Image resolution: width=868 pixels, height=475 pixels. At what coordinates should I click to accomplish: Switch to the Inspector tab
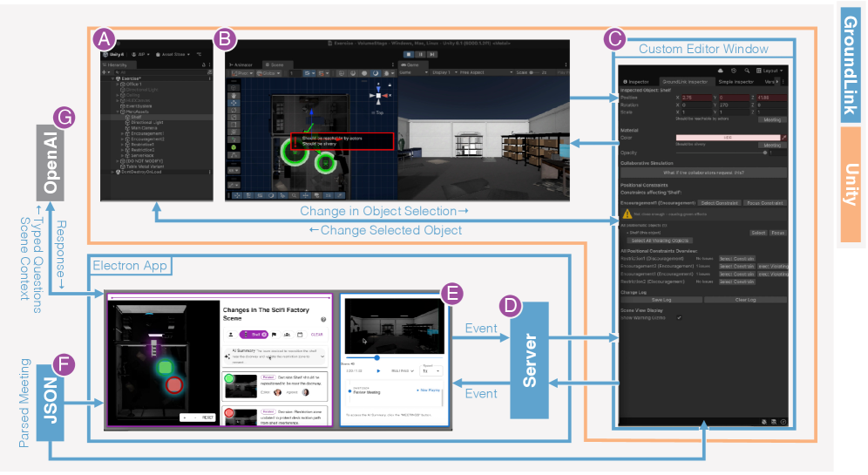(636, 82)
